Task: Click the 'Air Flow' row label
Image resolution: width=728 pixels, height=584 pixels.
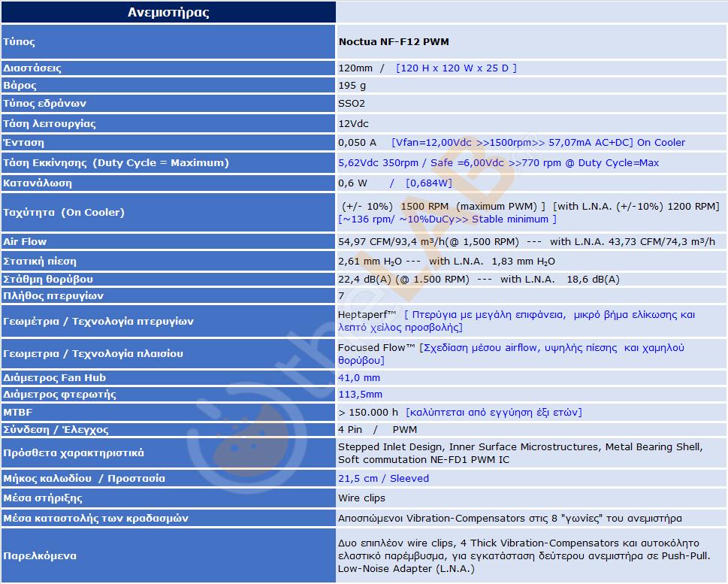Action: coord(25,241)
